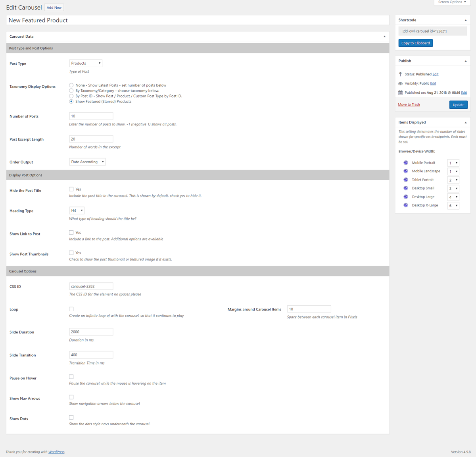Click the Update button

(x=459, y=105)
